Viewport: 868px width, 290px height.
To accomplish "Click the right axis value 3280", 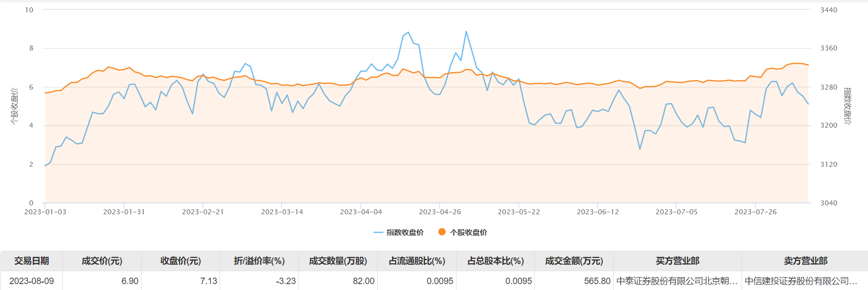I will point(829,87).
